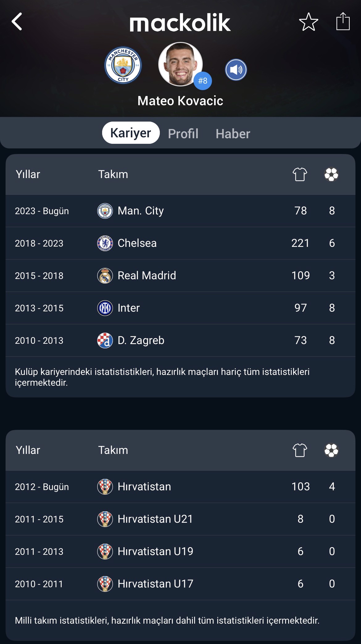Tap the Real Madrid club logo
361x644 pixels.
pos(105,276)
